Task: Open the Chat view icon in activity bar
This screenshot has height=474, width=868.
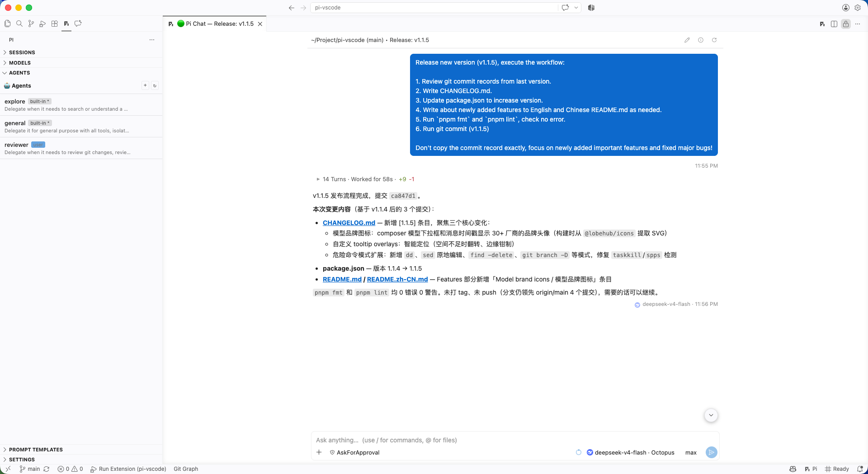Action: point(78,23)
